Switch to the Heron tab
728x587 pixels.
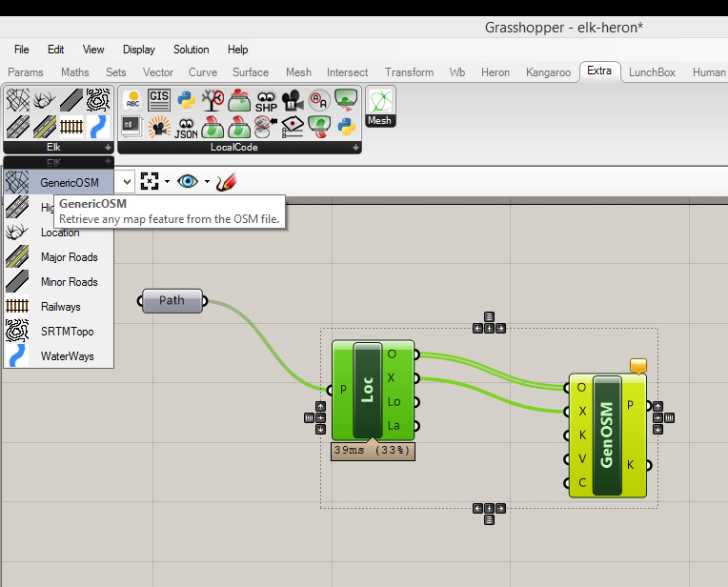point(495,72)
